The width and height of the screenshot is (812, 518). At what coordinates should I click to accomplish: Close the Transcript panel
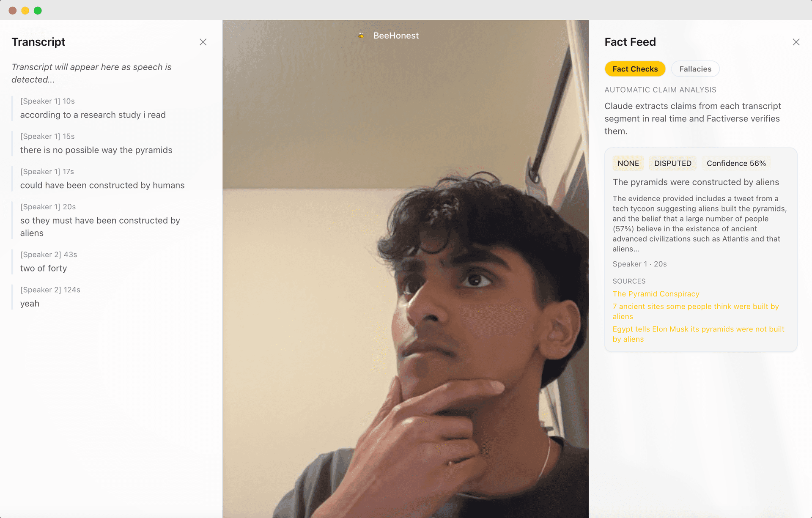tap(203, 42)
